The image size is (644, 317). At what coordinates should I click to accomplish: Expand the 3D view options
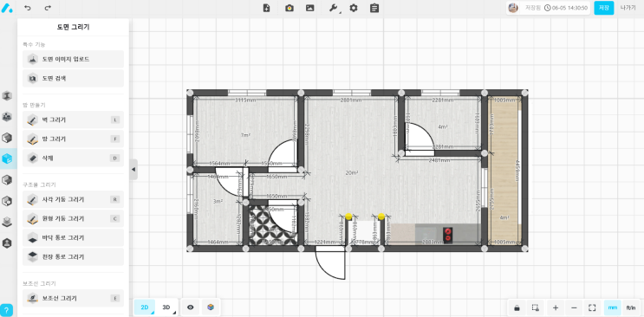167,307
